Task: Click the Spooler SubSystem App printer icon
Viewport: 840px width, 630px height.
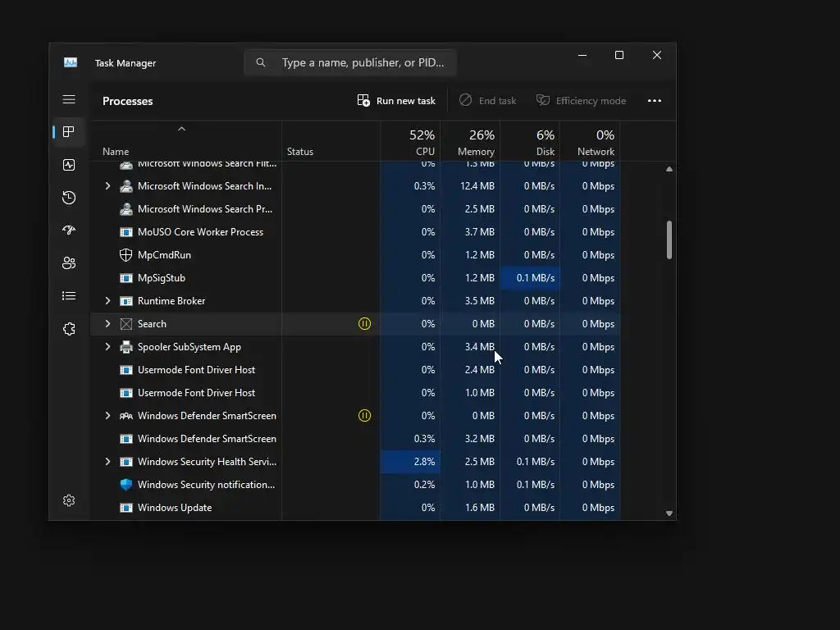Action: coord(126,347)
